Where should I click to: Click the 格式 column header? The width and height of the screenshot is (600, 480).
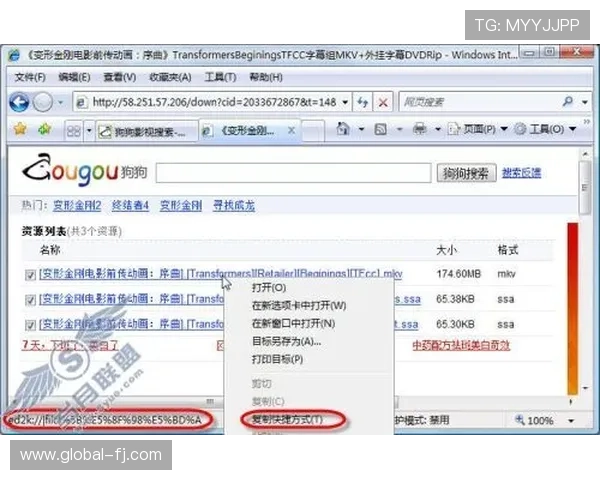[x=507, y=250]
